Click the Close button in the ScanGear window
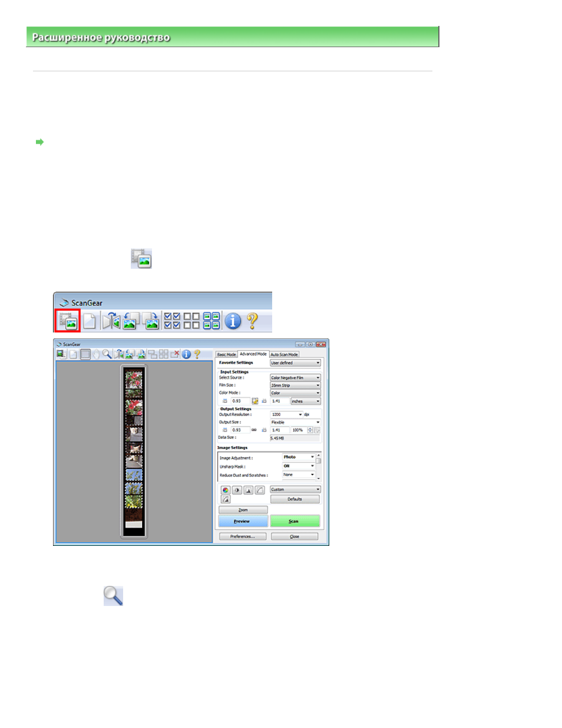The width and height of the screenshot is (562, 728). pos(295,536)
